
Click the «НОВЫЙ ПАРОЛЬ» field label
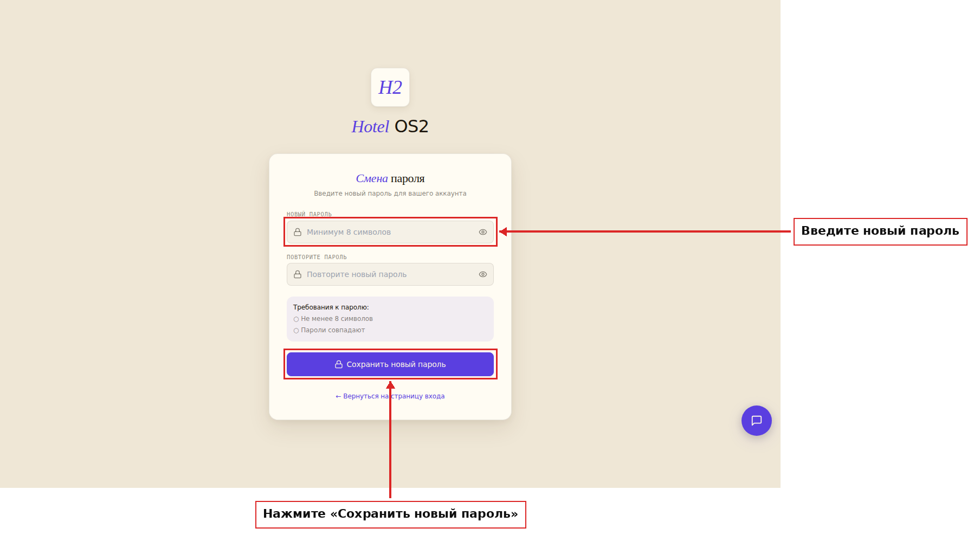(x=309, y=214)
